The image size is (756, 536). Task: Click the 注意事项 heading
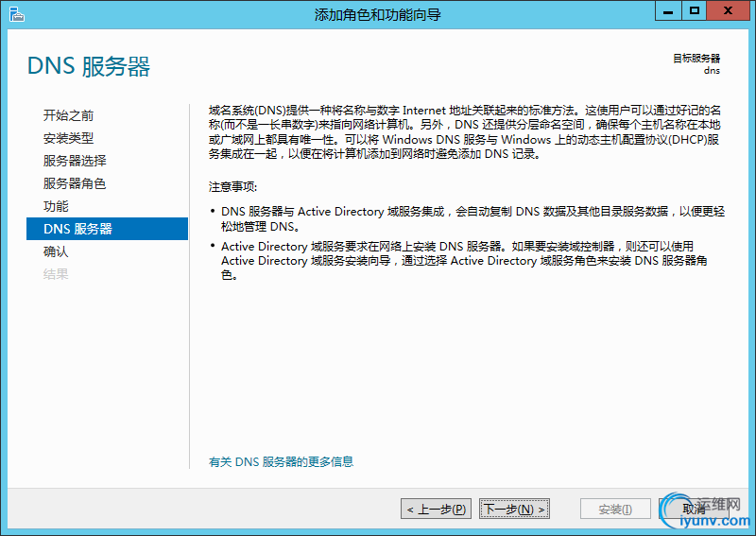232,187
